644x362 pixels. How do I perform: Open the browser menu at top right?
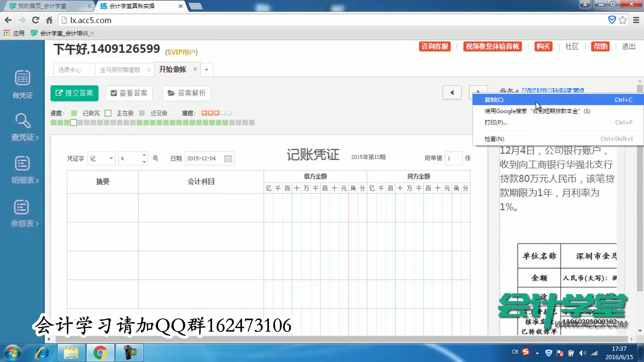636,20
